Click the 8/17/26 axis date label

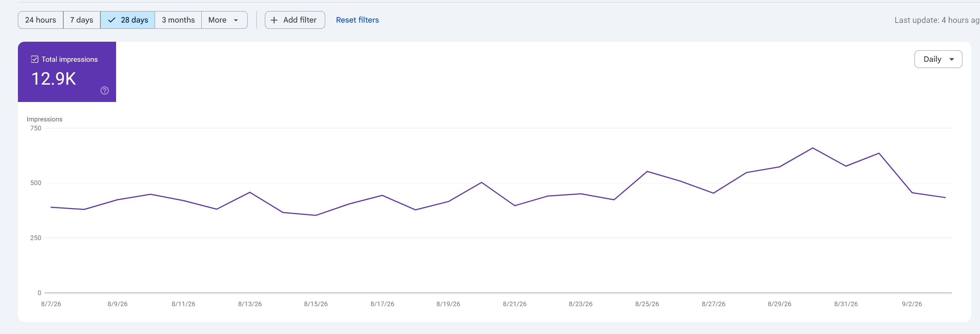(382, 304)
